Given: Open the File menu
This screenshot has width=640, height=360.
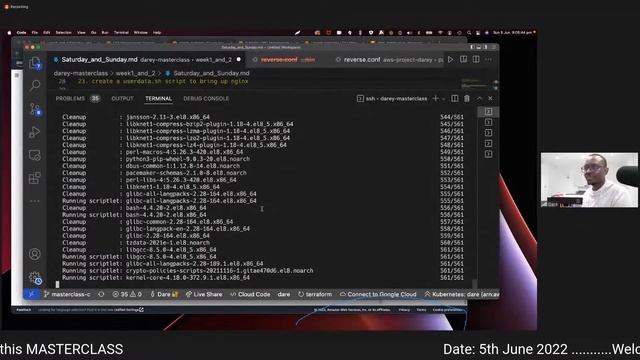Looking at the screenshot, I should click(x=35, y=33).
